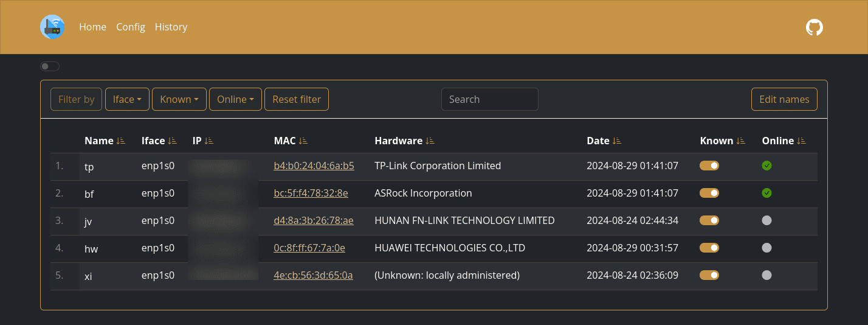Focus the Search input field
868x325 pixels.
pyautogui.click(x=489, y=99)
